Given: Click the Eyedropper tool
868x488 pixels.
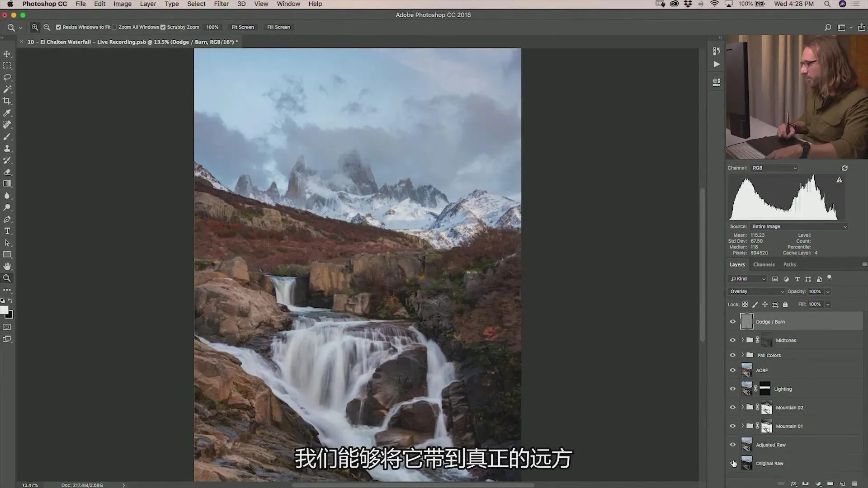Looking at the screenshot, I should pos(7,113).
